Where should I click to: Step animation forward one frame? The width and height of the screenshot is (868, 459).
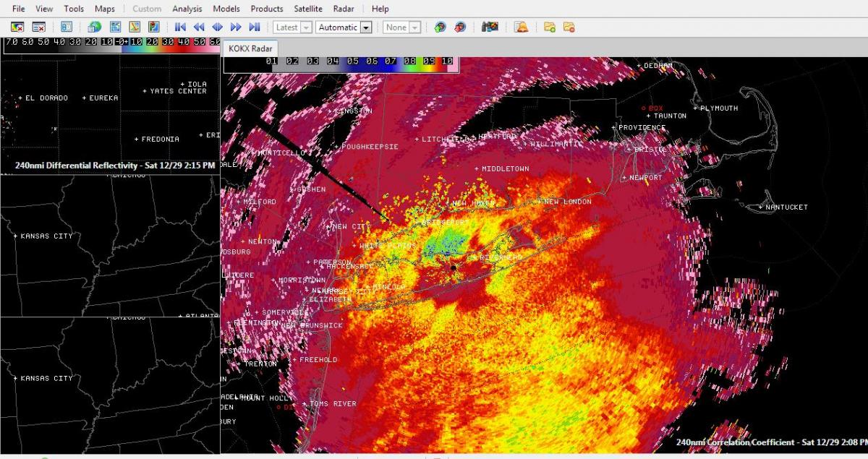pos(236,27)
